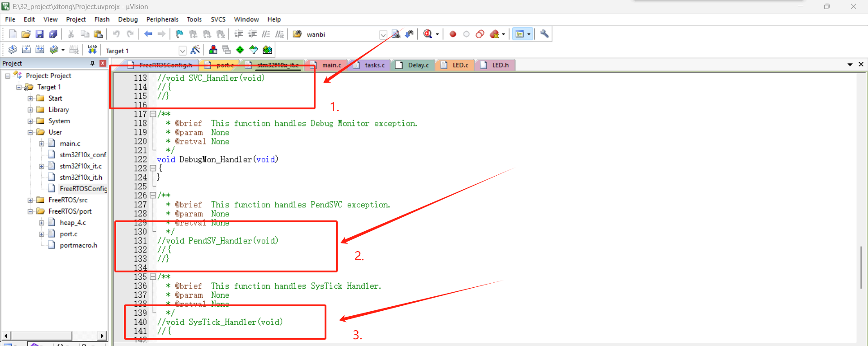The height and width of the screenshot is (346, 868).
Task: Open the Target 1 dropdown
Action: tap(182, 51)
